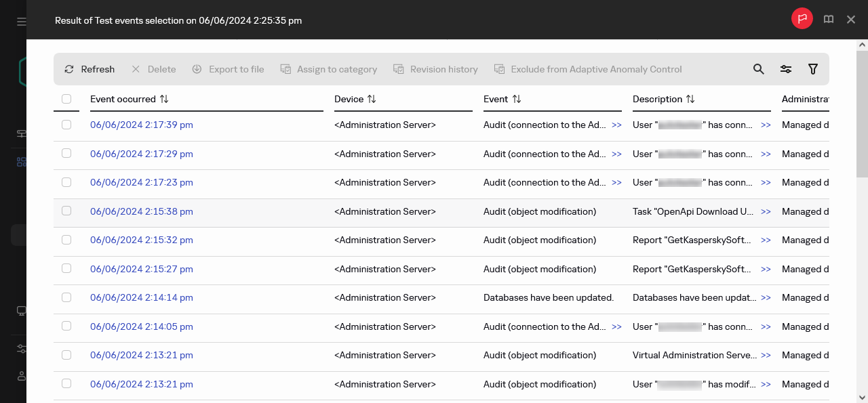Check the 2:17:39 pm event row checkbox
The width and height of the screenshot is (868, 403).
(66, 125)
